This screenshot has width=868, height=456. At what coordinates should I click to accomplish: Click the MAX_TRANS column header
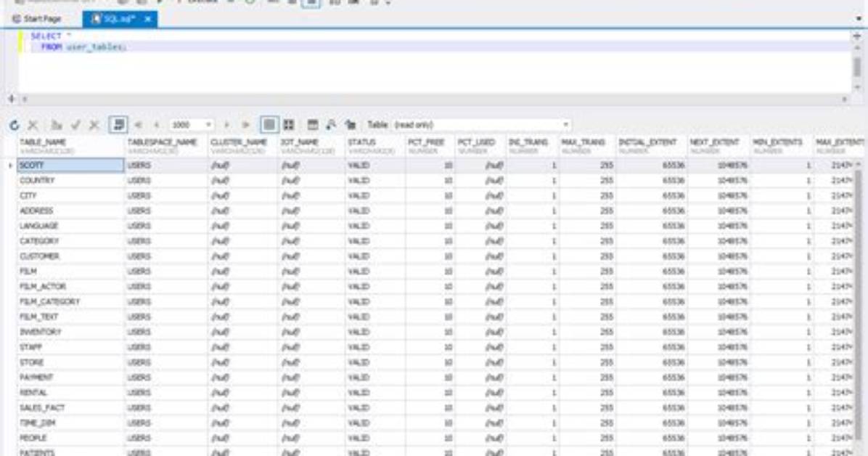[x=587, y=146]
